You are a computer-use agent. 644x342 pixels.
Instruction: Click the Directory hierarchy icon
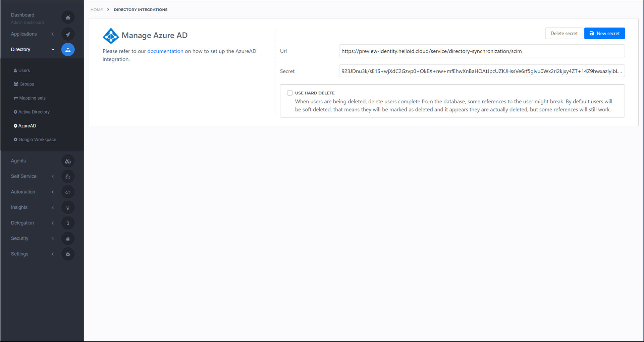click(x=68, y=50)
